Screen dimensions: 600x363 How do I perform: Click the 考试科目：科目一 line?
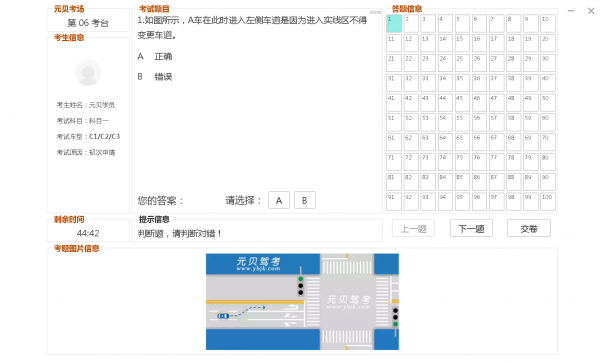(83, 121)
